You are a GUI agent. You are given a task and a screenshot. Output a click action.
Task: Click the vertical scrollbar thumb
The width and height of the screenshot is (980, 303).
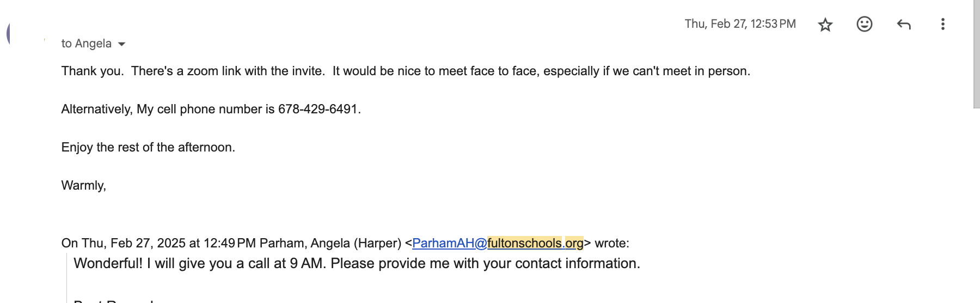tap(976, 54)
